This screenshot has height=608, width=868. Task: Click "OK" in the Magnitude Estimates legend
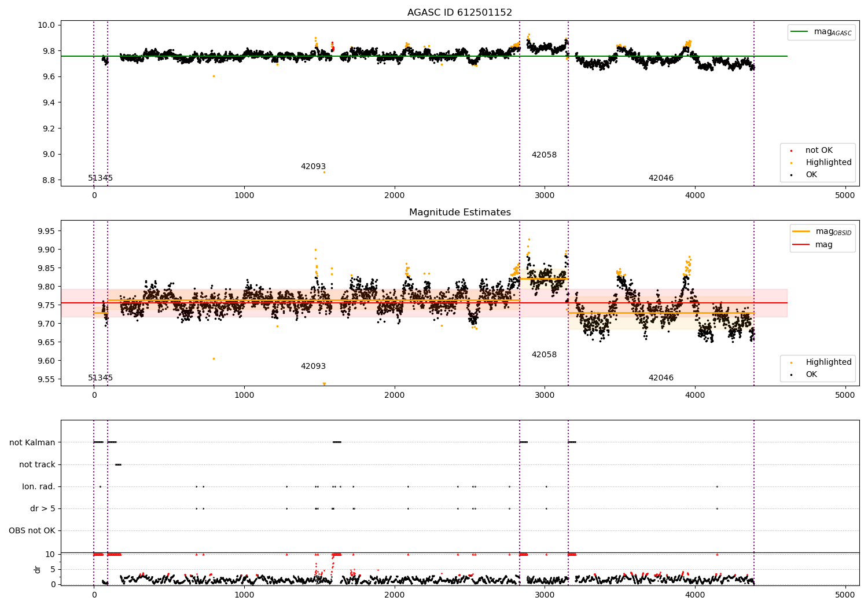[x=811, y=375]
